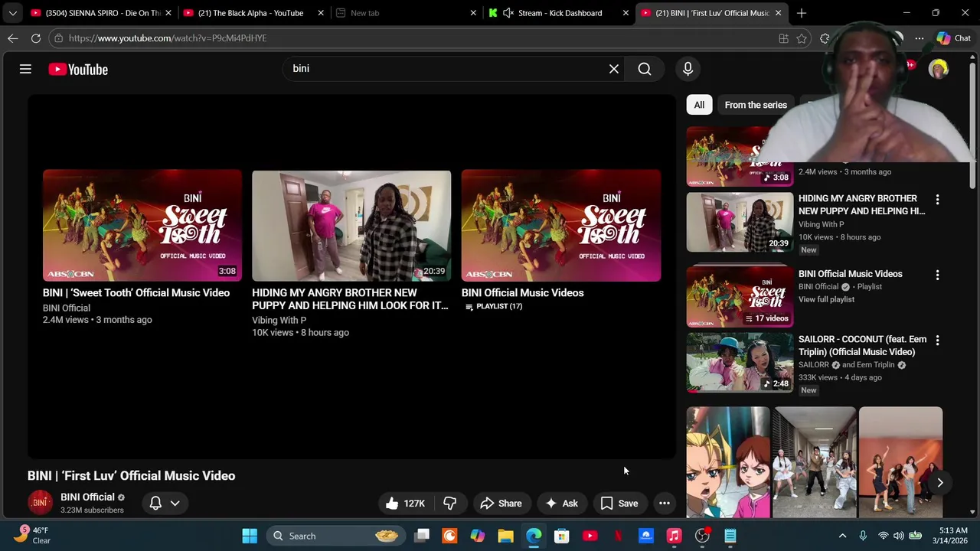Click the notification bell for BINI Official
Image resolution: width=980 pixels, height=551 pixels.
[x=155, y=503]
